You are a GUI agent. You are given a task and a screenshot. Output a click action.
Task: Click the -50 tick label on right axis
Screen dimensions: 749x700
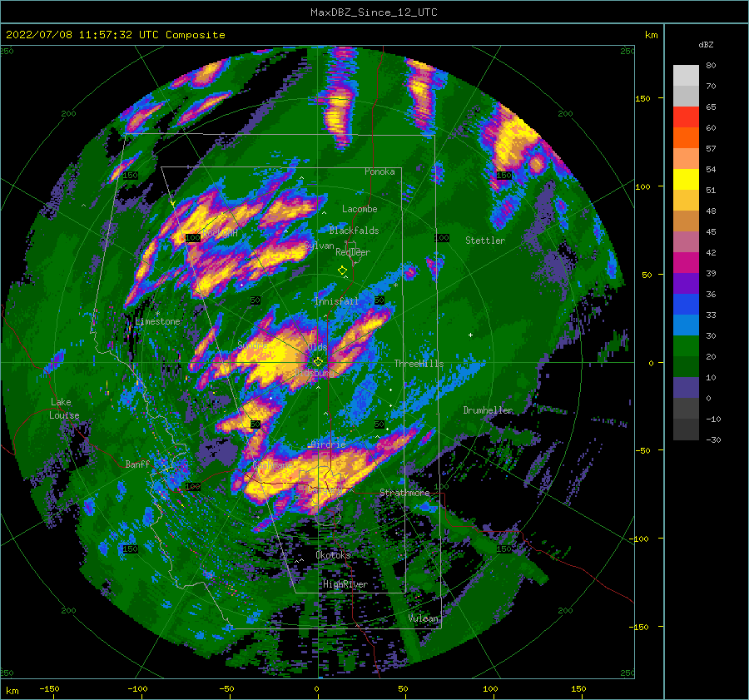pyautogui.click(x=642, y=450)
